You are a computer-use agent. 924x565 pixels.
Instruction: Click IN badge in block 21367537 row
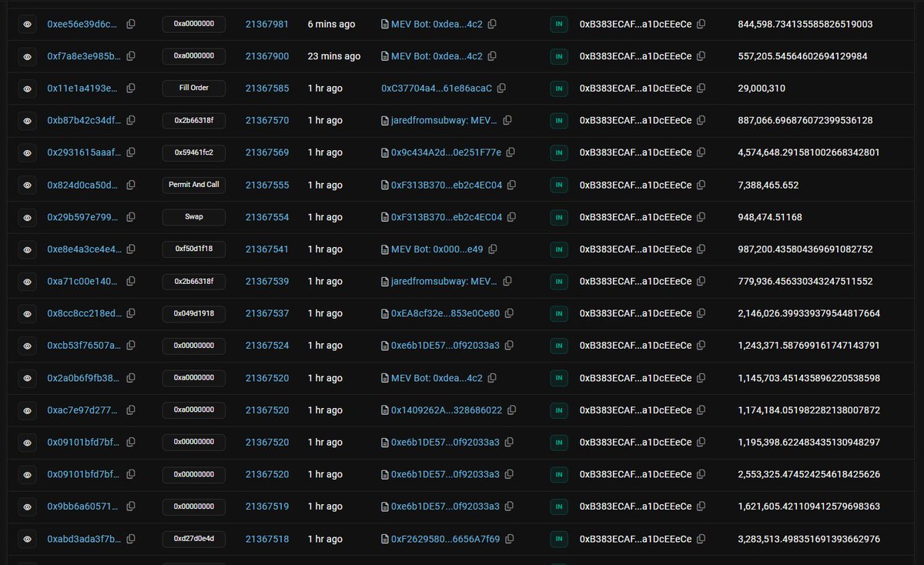[558, 314]
